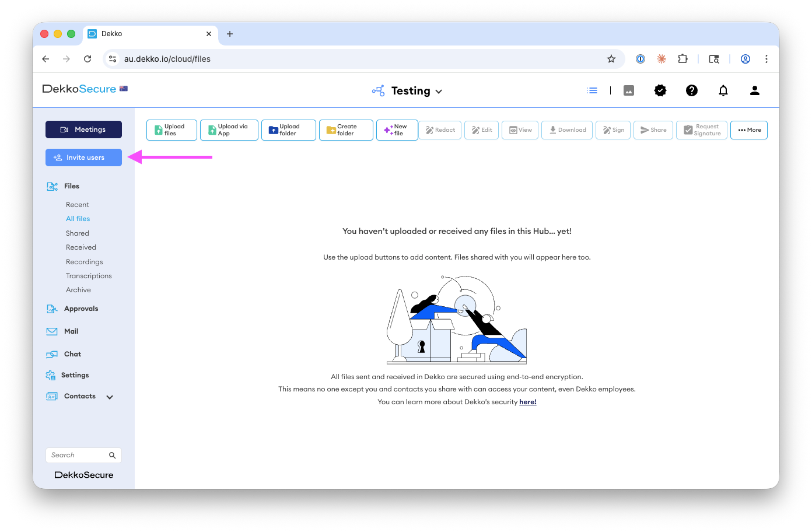This screenshot has height=532, width=812.
Task: Click New file button
Action: tap(397, 130)
